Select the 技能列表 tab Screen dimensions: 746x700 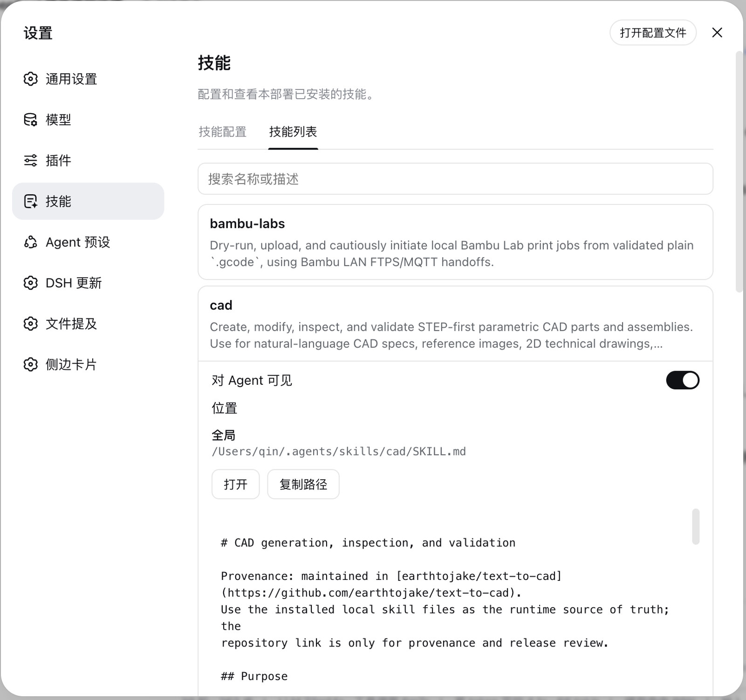293,132
